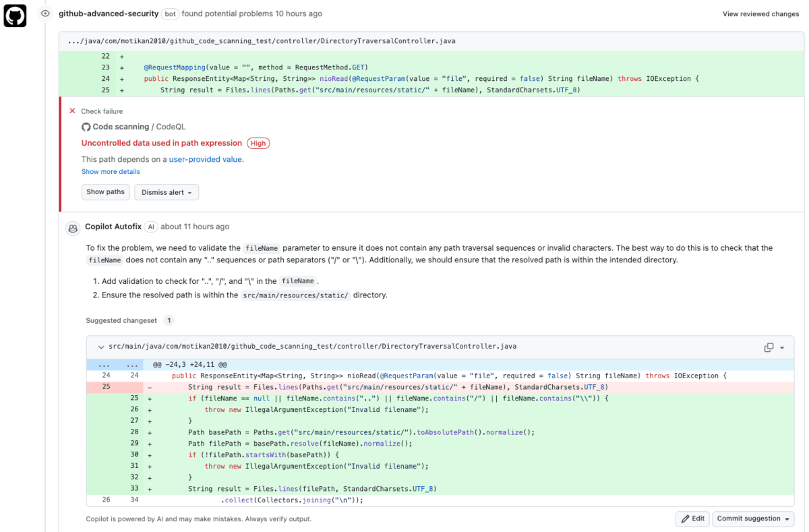The width and height of the screenshot is (809, 532).
Task: Click the Copilot Autofix avatar icon
Action: (72, 228)
